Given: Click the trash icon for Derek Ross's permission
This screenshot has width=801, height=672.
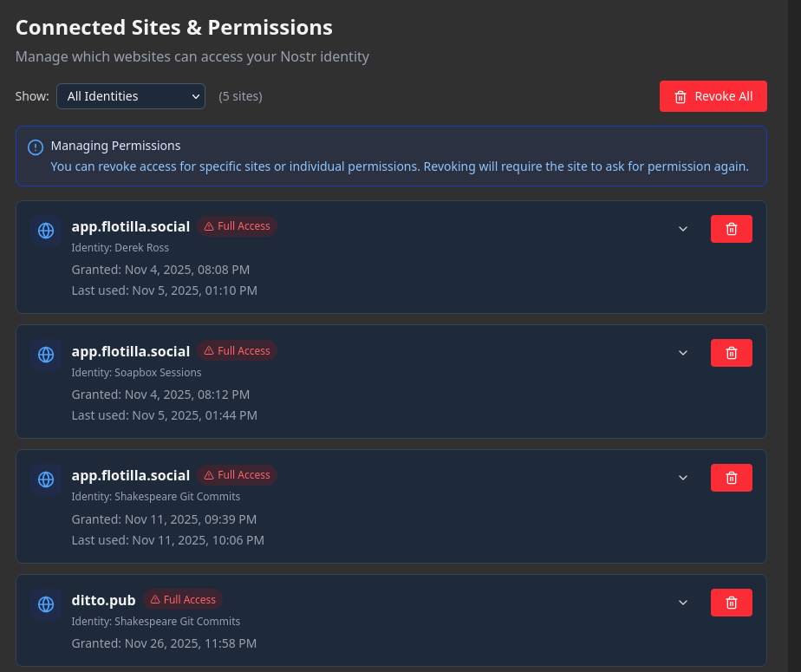Looking at the screenshot, I should [731, 228].
